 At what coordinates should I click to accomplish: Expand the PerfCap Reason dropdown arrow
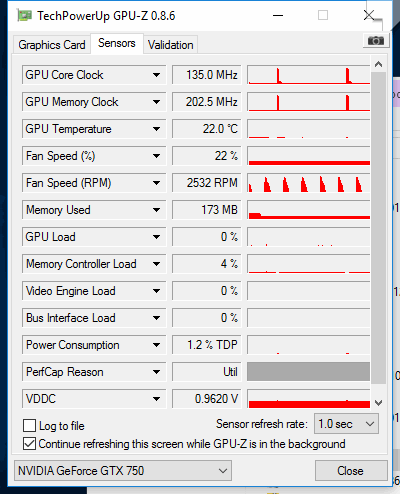coord(156,372)
